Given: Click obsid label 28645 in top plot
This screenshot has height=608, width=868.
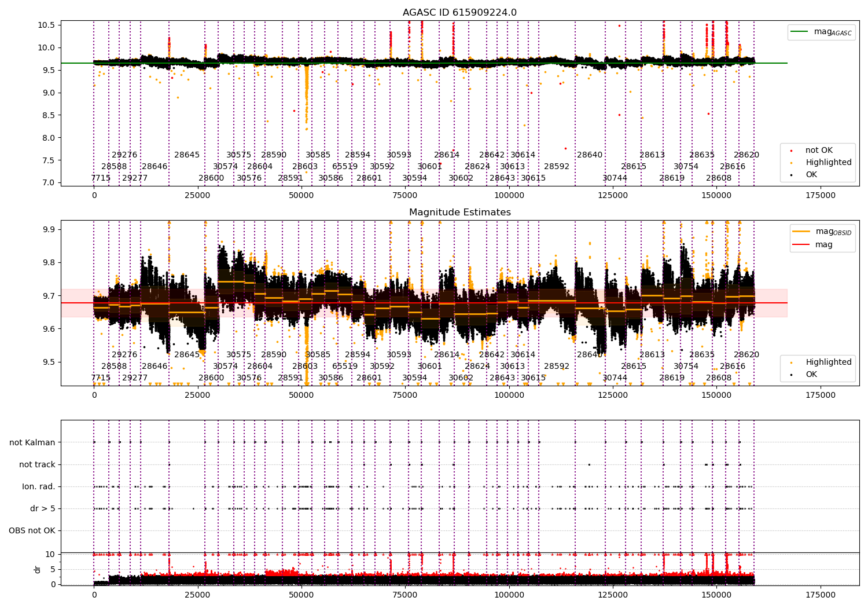Looking at the screenshot, I should point(187,155).
